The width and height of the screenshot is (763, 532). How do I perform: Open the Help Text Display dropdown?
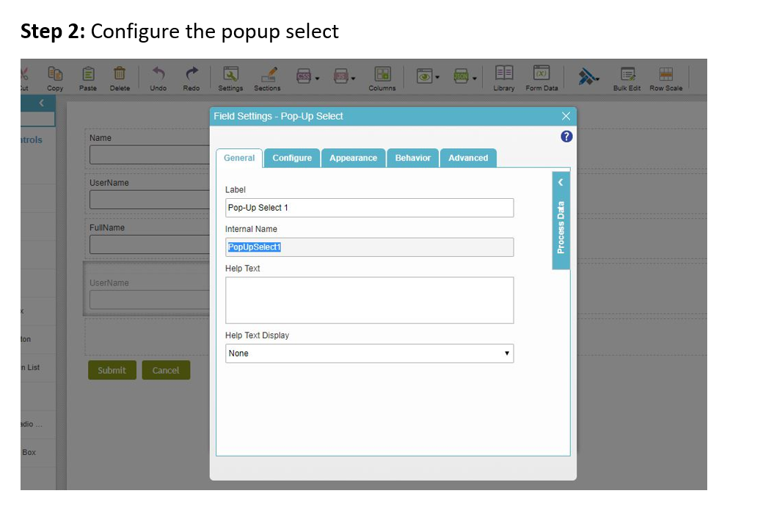click(369, 354)
